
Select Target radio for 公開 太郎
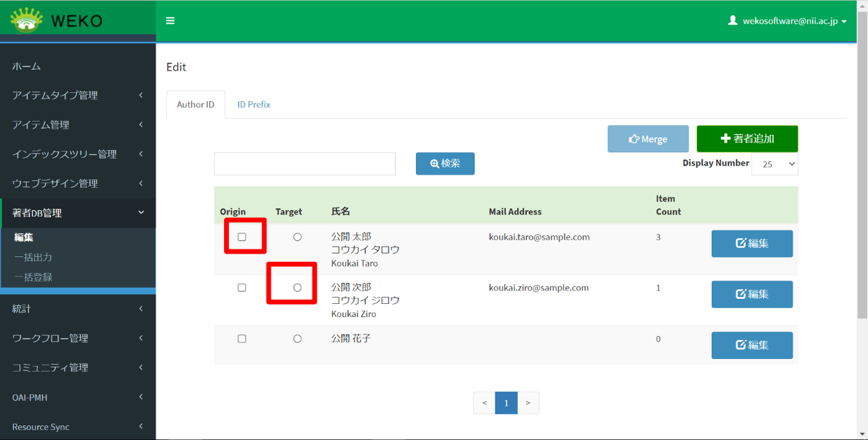click(x=297, y=237)
